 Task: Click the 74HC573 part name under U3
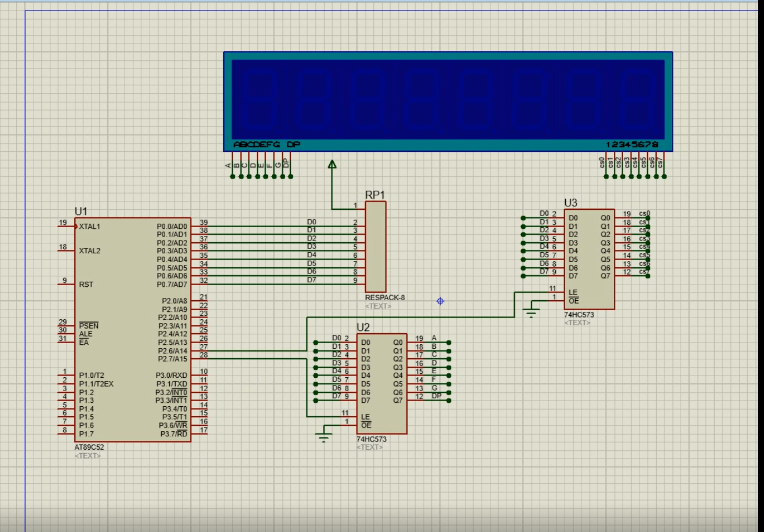click(579, 315)
